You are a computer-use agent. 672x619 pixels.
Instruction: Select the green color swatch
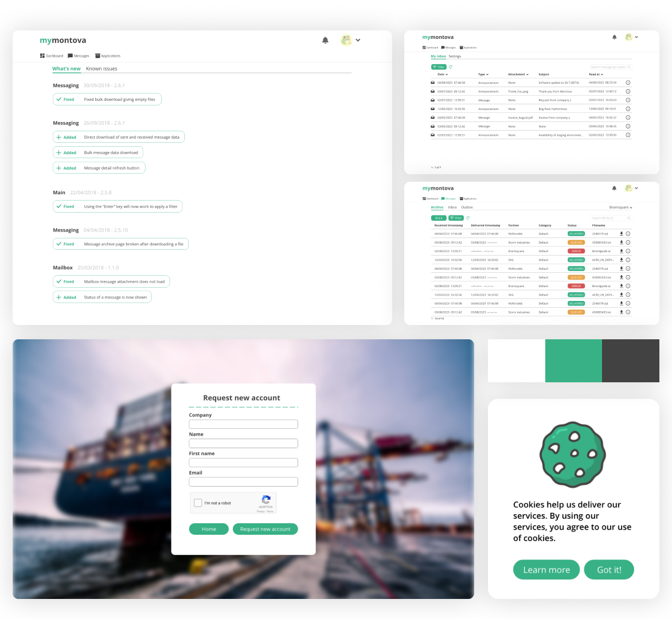[x=573, y=361]
